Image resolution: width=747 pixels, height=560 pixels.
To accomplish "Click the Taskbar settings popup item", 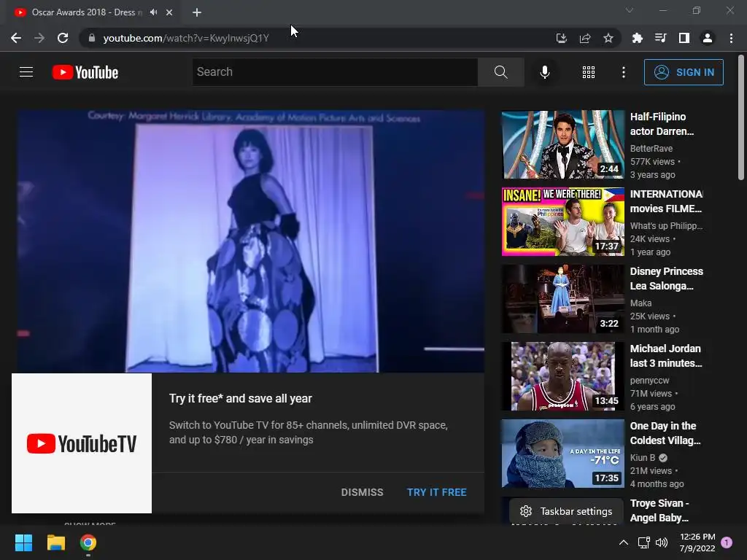I will 566,511.
